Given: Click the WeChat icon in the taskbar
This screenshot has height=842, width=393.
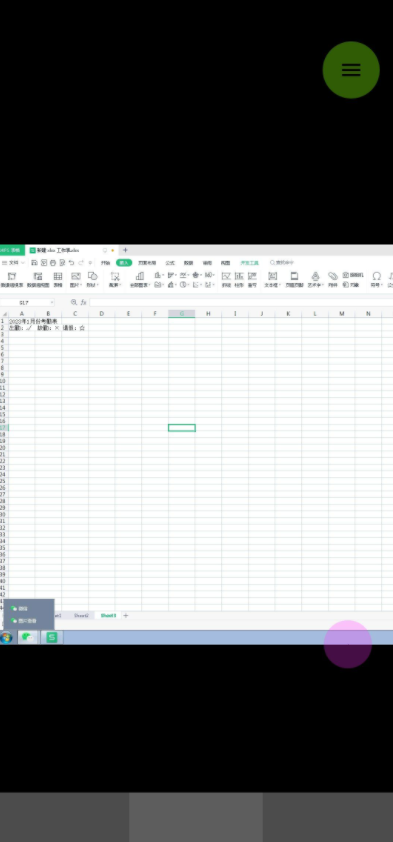Looking at the screenshot, I should (28, 637).
